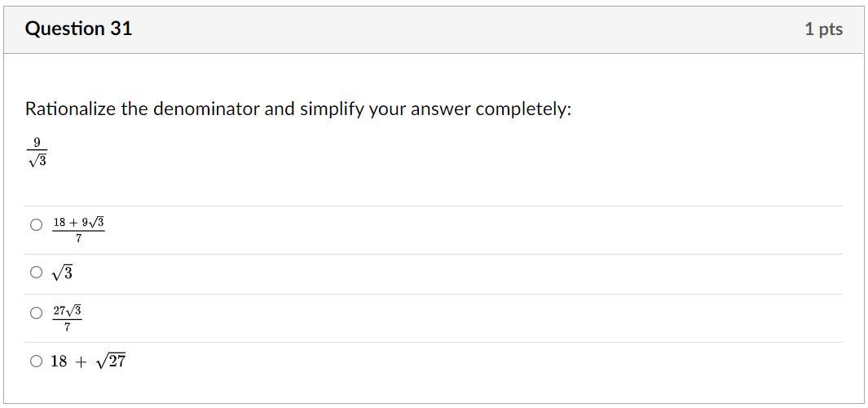Pick the 18 + √27 radio option
The width and height of the screenshot is (868, 408).
click(x=36, y=361)
